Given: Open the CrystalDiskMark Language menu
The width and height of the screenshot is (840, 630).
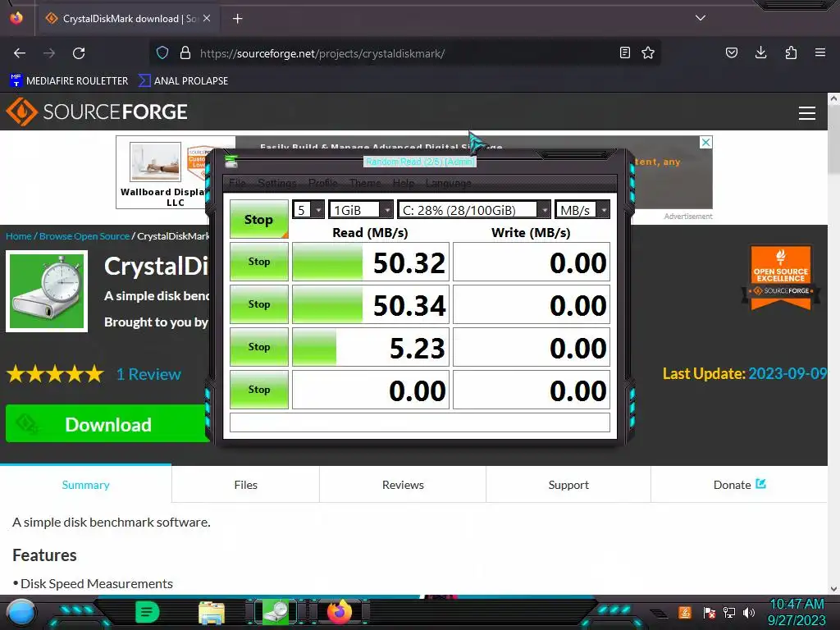Looking at the screenshot, I should click(449, 183).
